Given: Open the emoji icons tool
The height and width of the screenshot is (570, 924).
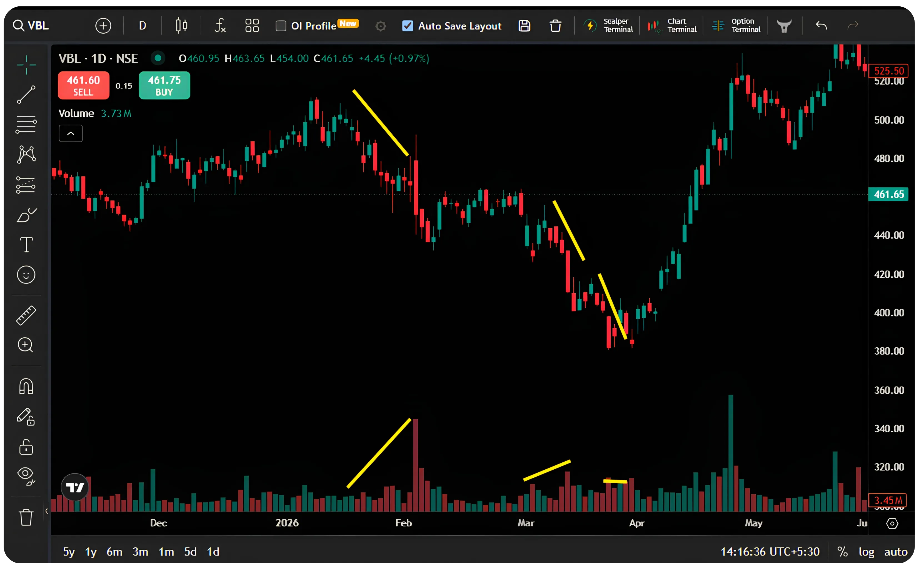Looking at the screenshot, I should click(x=26, y=275).
